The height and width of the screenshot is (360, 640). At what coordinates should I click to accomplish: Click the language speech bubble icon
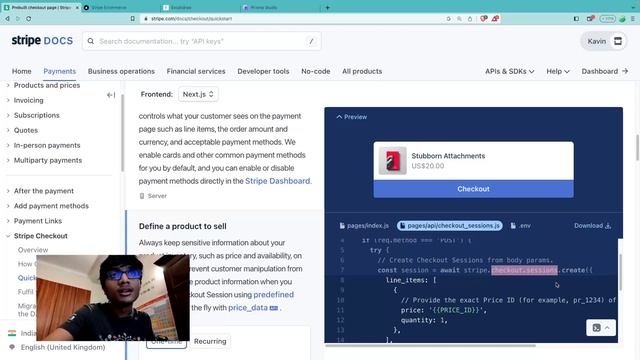[x=12, y=347]
